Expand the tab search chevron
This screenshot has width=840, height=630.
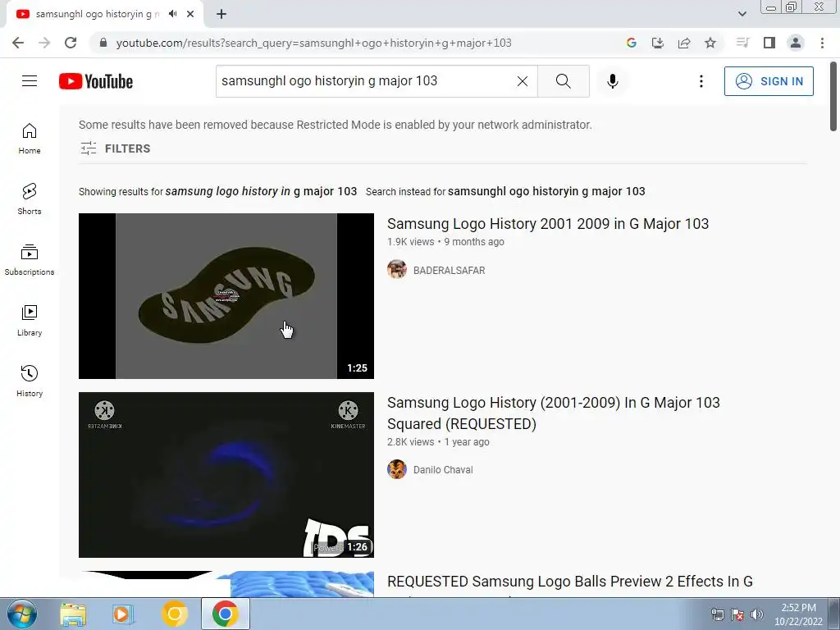(742, 14)
